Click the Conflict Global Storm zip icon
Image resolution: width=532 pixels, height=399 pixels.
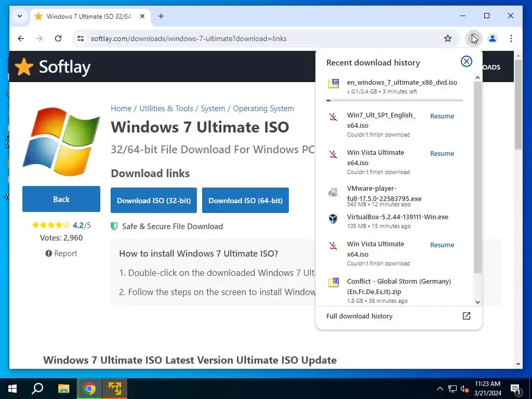click(333, 282)
